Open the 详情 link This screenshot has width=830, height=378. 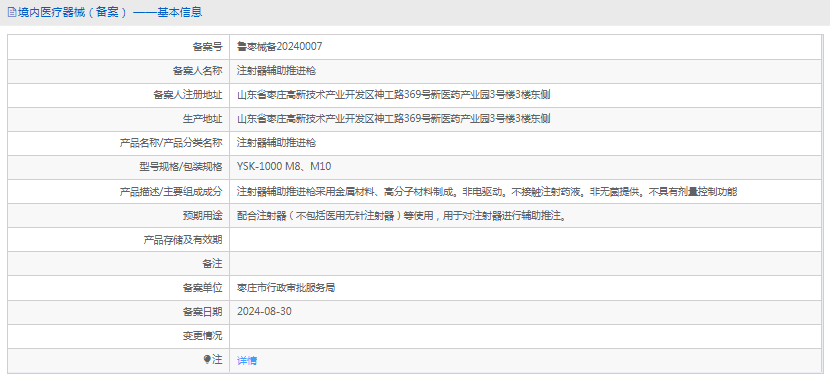point(247,361)
